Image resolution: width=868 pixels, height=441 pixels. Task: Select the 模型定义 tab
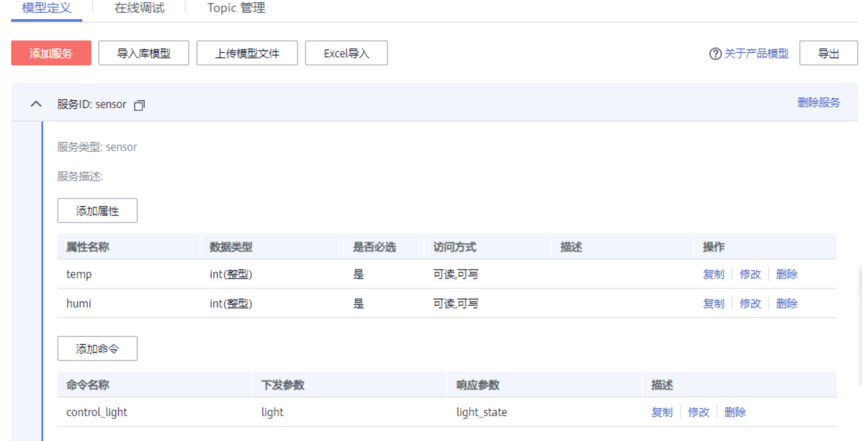click(46, 8)
